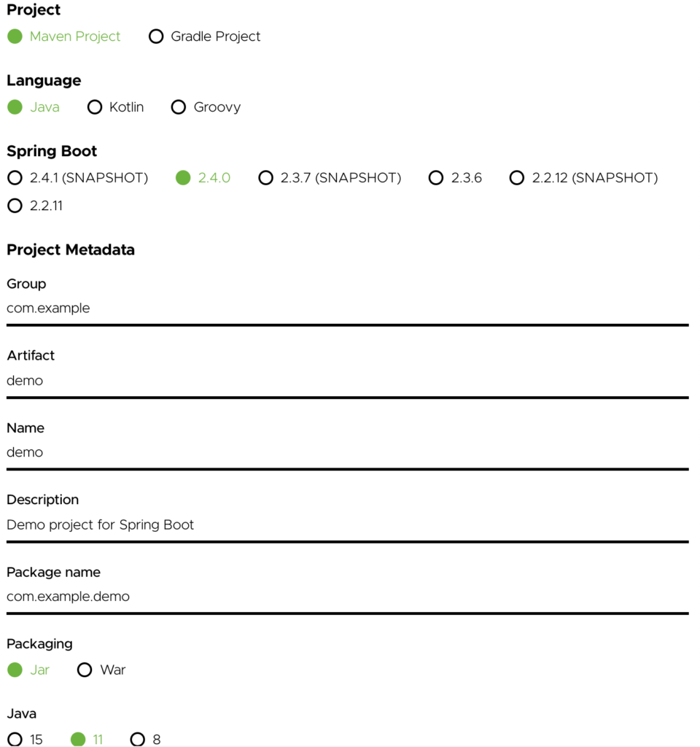Click the Package name field
This screenshot has width=700, height=747.
pos(347,597)
